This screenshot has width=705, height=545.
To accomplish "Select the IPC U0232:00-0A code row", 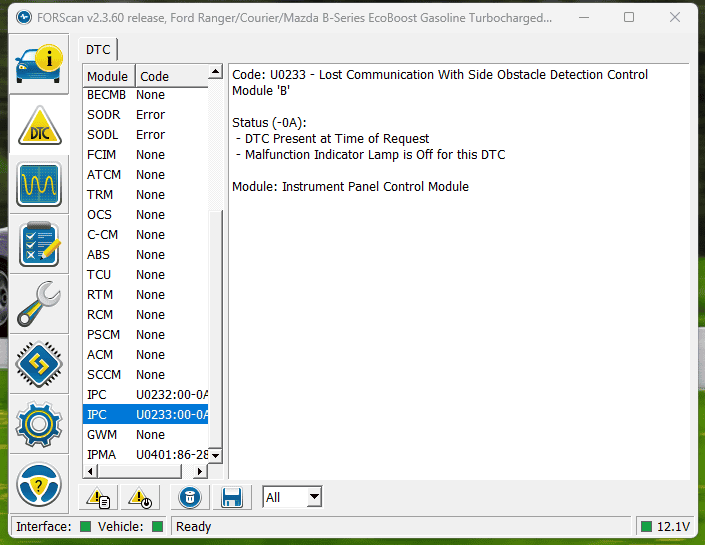I will tap(145, 395).
